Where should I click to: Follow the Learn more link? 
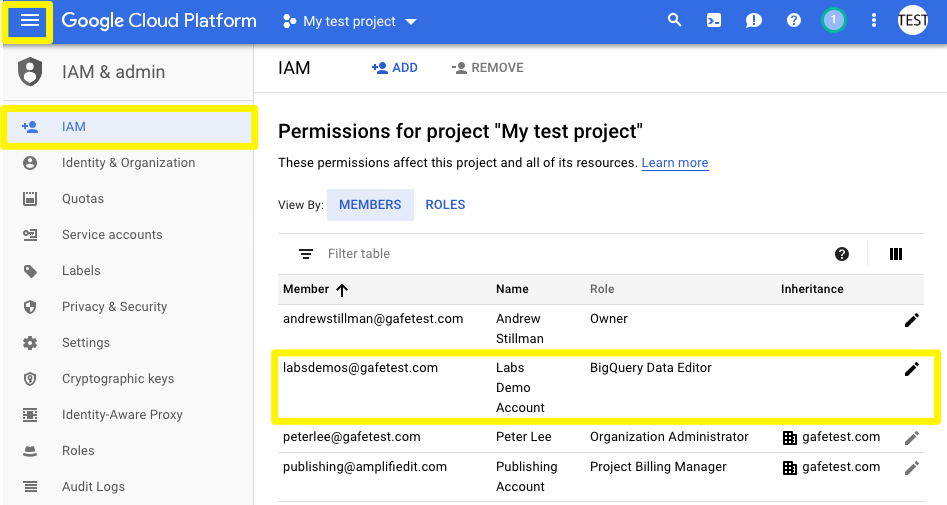click(x=675, y=163)
